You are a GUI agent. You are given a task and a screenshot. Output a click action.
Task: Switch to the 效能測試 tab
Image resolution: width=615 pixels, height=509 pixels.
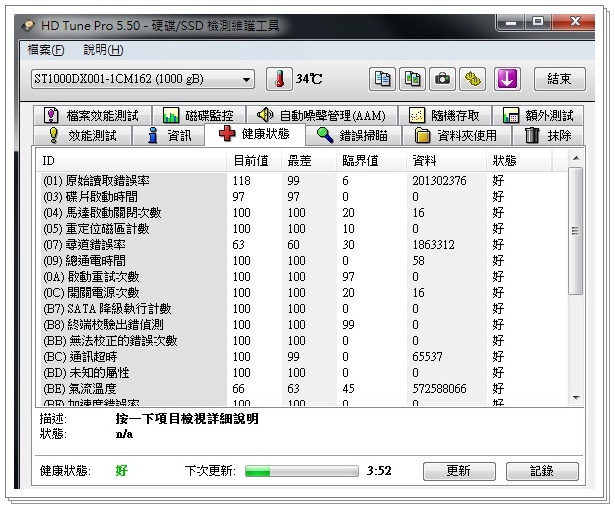(x=82, y=136)
